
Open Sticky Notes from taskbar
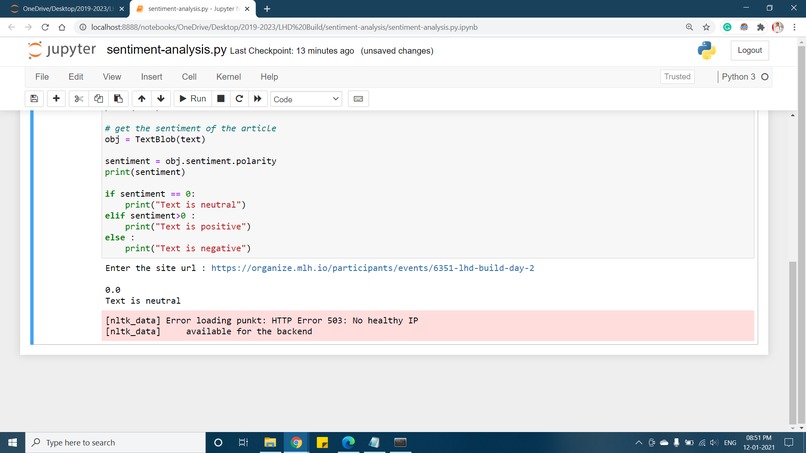(322, 442)
